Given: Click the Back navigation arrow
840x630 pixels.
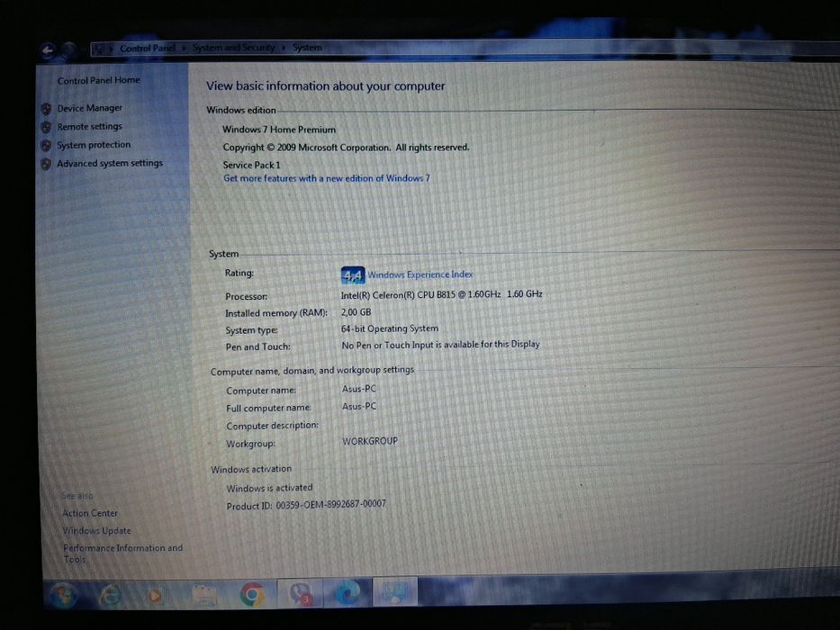Looking at the screenshot, I should 49,51.
